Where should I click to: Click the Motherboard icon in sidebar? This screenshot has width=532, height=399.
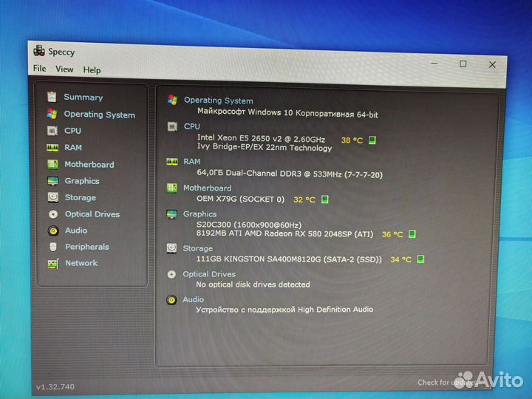point(52,164)
